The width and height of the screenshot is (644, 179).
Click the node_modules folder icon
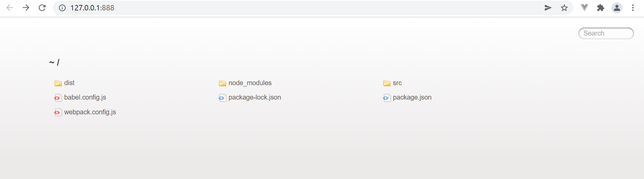(x=223, y=83)
